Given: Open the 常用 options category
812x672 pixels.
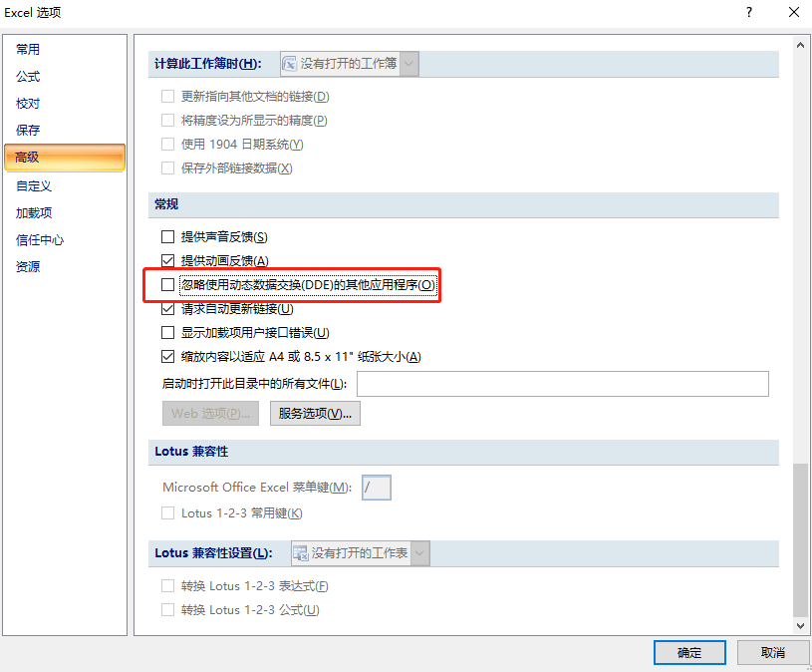Looking at the screenshot, I should pos(28,49).
